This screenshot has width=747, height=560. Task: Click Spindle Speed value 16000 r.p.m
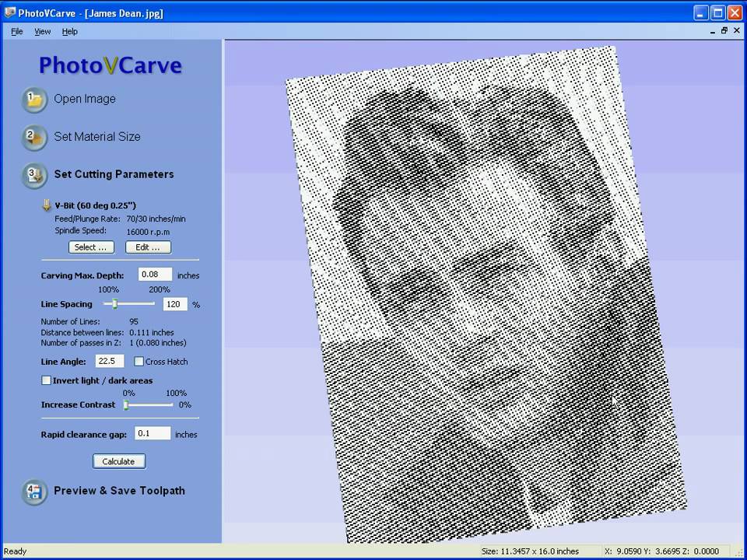148,233
